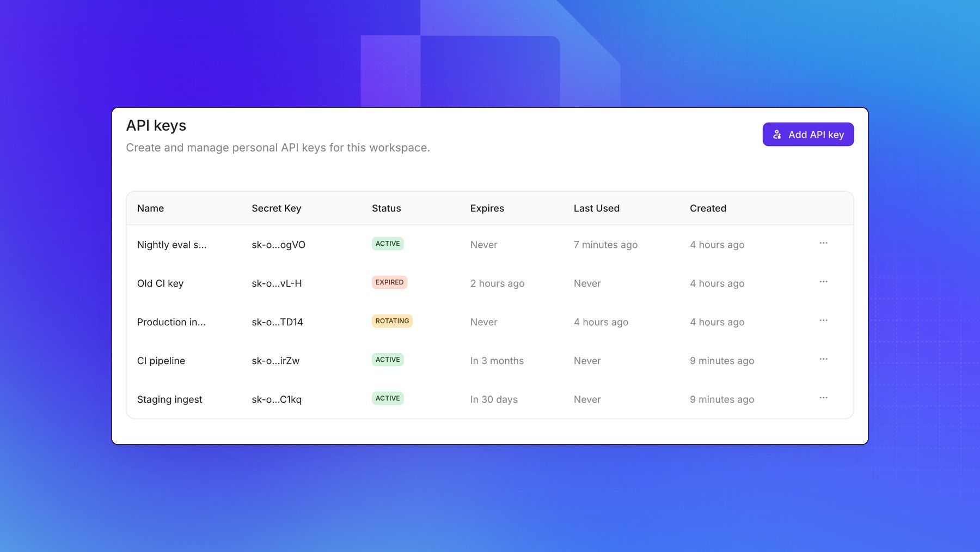The image size is (980, 552).
Task: Click the Add API key button
Action: (x=808, y=135)
